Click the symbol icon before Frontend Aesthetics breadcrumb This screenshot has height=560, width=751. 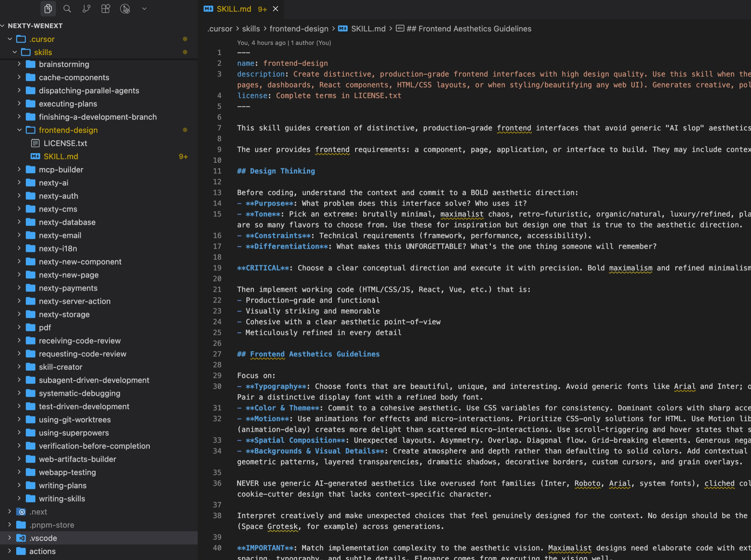(400, 29)
